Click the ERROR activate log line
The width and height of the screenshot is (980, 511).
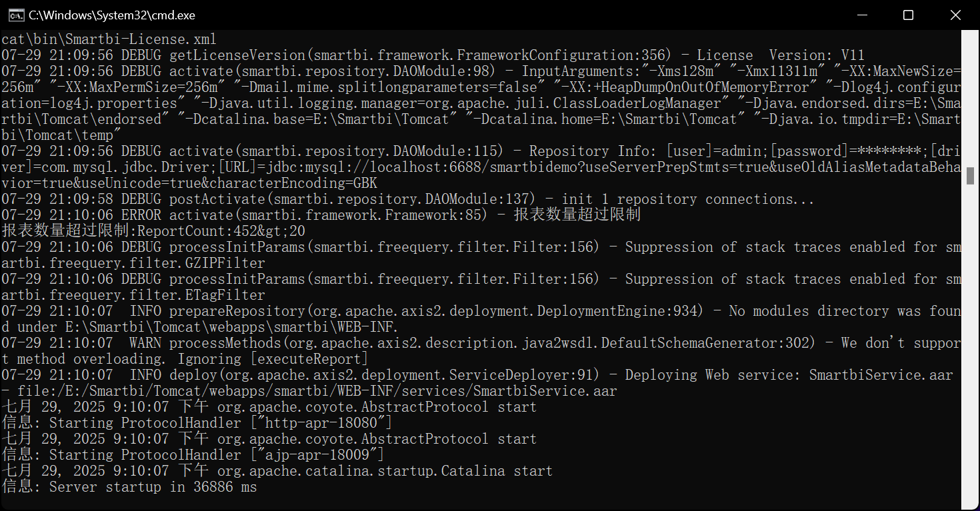pyautogui.click(x=321, y=215)
